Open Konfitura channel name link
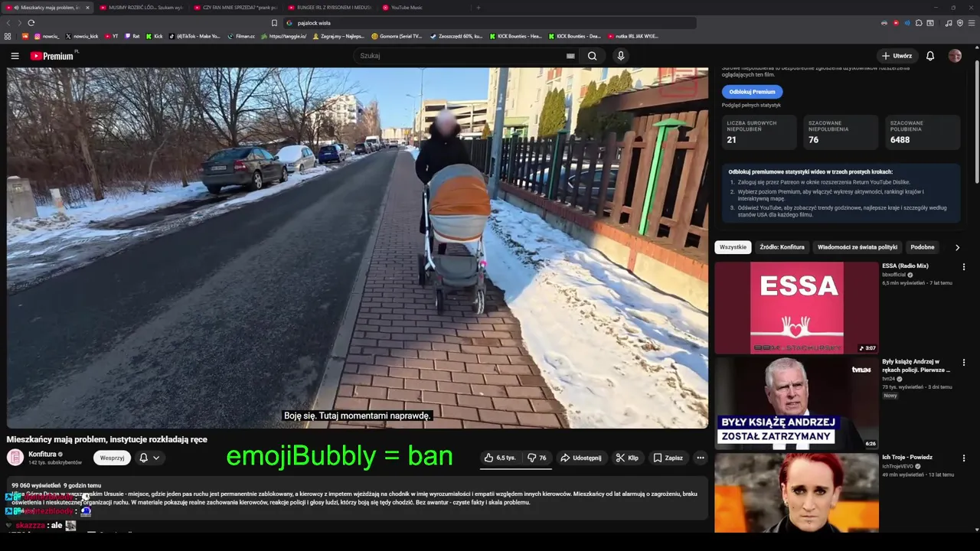The height and width of the screenshot is (551, 980). [x=42, y=454]
